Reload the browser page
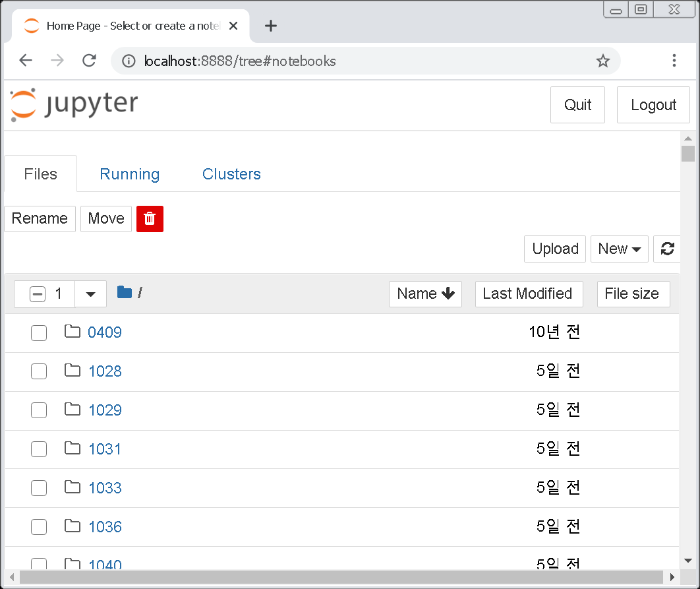The height and width of the screenshot is (589, 700). 89,60
